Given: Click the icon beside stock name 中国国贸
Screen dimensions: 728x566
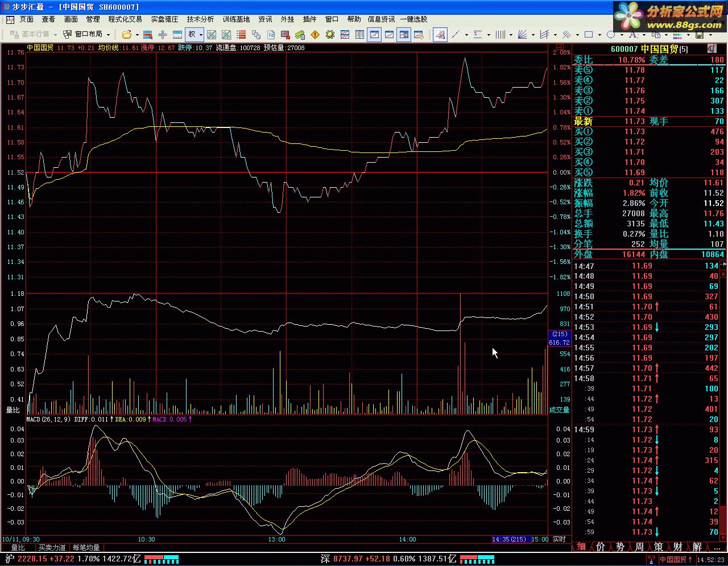Looking at the screenshot, I should pos(712,49).
